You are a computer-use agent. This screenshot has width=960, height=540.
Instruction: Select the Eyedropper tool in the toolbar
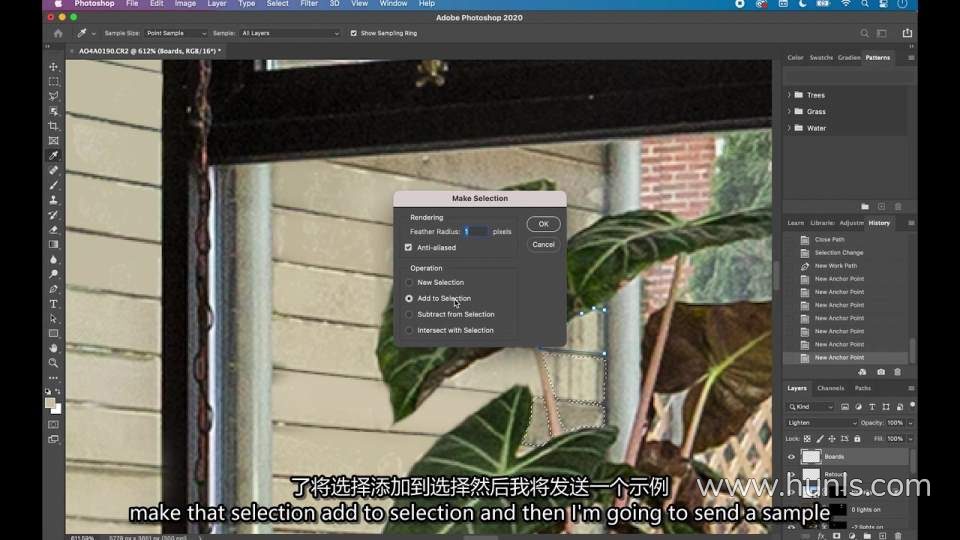pyautogui.click(x=54, y=156)
